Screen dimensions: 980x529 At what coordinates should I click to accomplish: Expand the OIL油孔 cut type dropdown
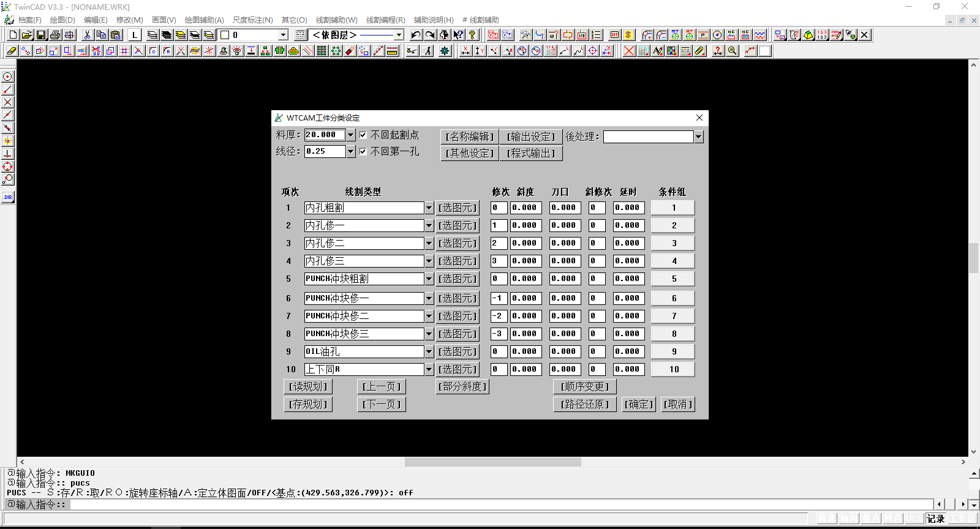tap(429, 352)
